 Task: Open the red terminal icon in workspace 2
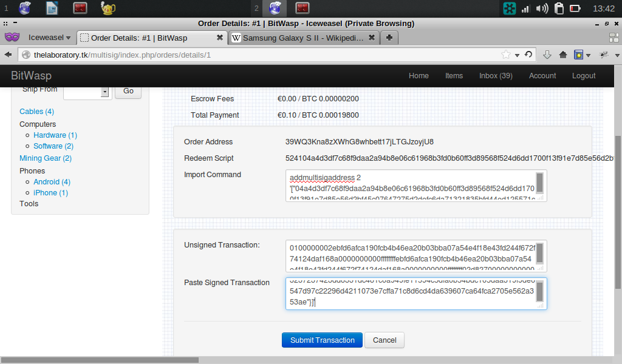pyautogui.click(x=302, y=8)
